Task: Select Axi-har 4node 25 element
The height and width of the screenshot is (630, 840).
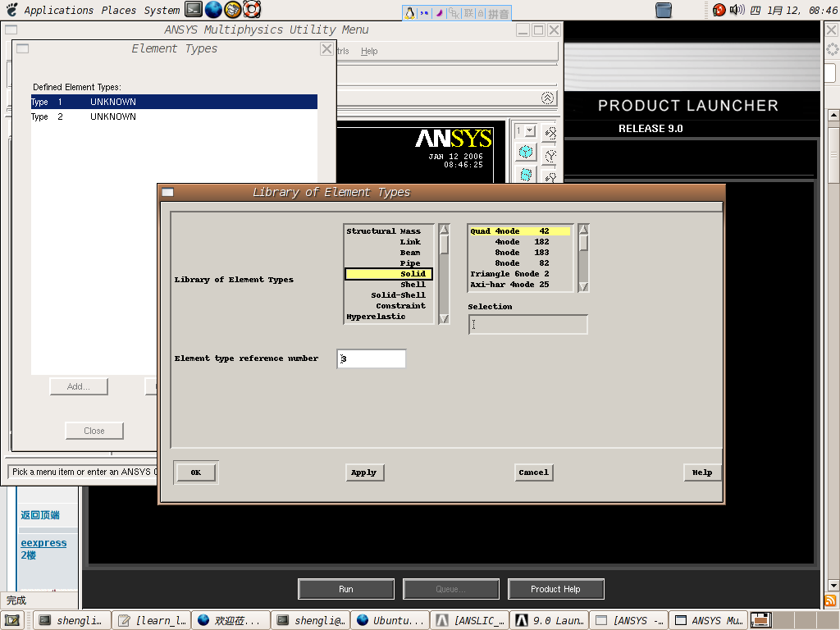Action: point(519,285)
